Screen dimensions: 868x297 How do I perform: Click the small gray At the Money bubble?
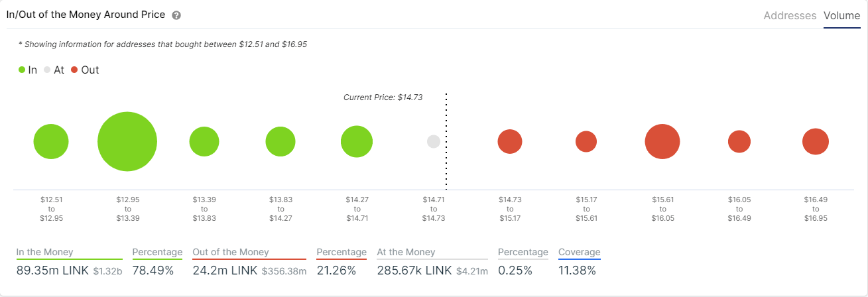434,141
